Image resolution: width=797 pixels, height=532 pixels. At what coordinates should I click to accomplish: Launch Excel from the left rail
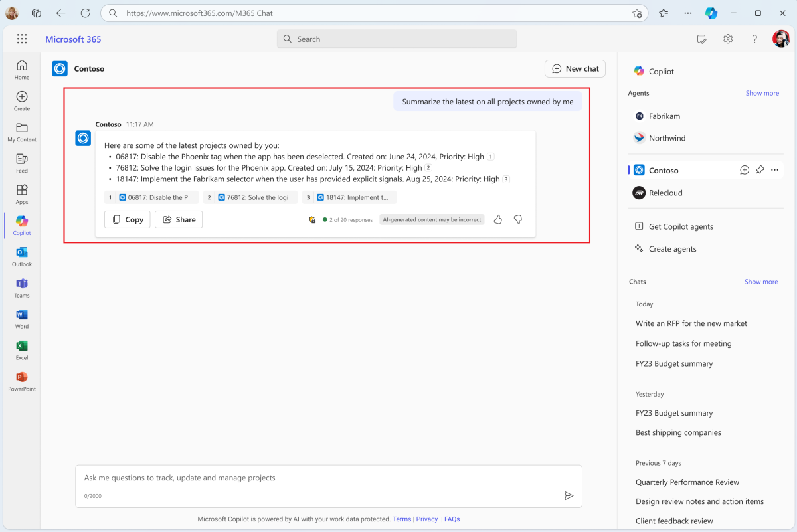(x=22, y=350)
